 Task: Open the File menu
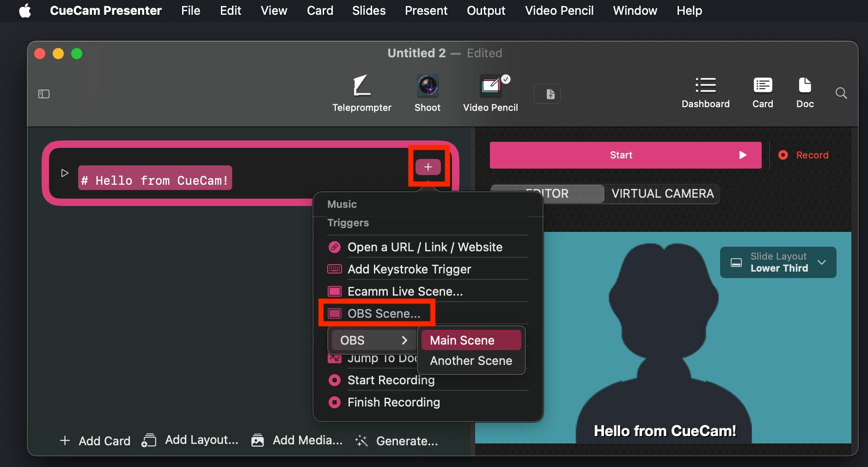pyautogui.click(x=191, y=11)
